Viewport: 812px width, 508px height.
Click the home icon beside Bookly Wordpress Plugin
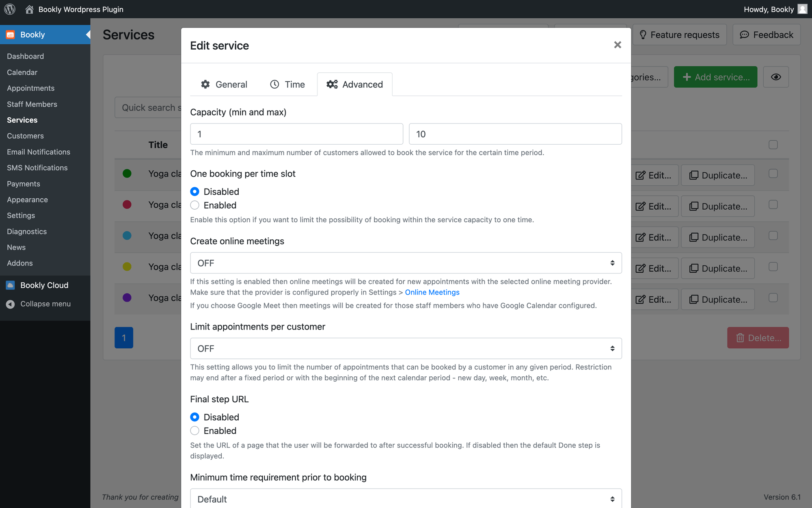[x=29, y=9]
